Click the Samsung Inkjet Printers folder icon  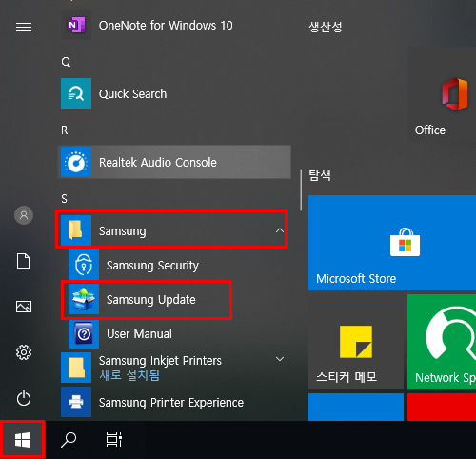pyautogui.click(x=76, y=368)
